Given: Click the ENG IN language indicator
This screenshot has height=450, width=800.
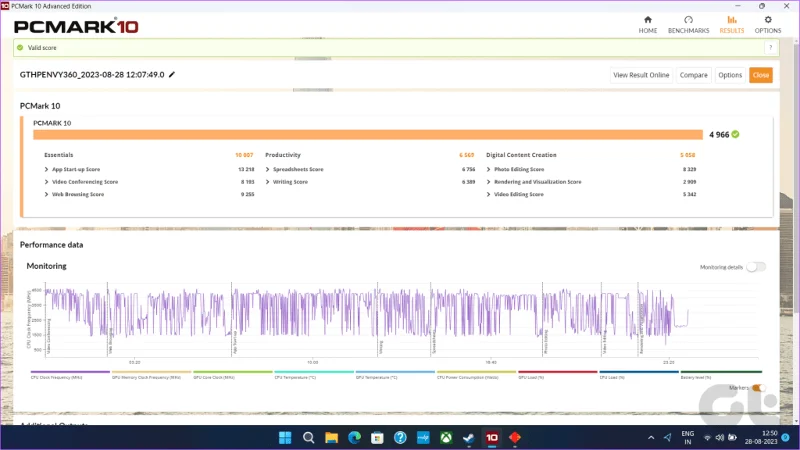Looking at the screenshot, I should (x=688, y=438).
